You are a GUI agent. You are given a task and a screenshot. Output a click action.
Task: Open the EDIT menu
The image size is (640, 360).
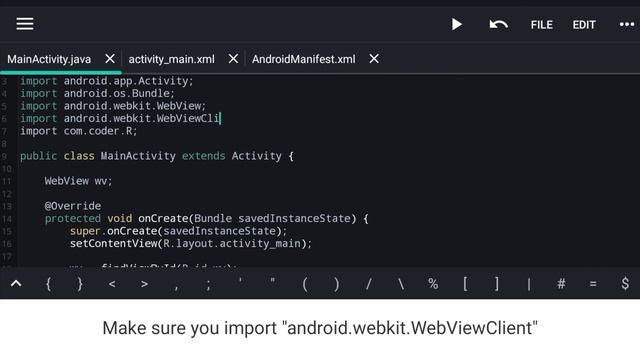[x=584, y=25]
